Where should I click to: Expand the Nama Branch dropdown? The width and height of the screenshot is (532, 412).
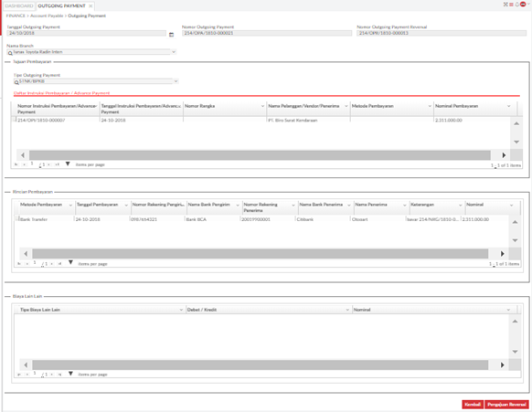pyautogui.click(x=174, y=52)
